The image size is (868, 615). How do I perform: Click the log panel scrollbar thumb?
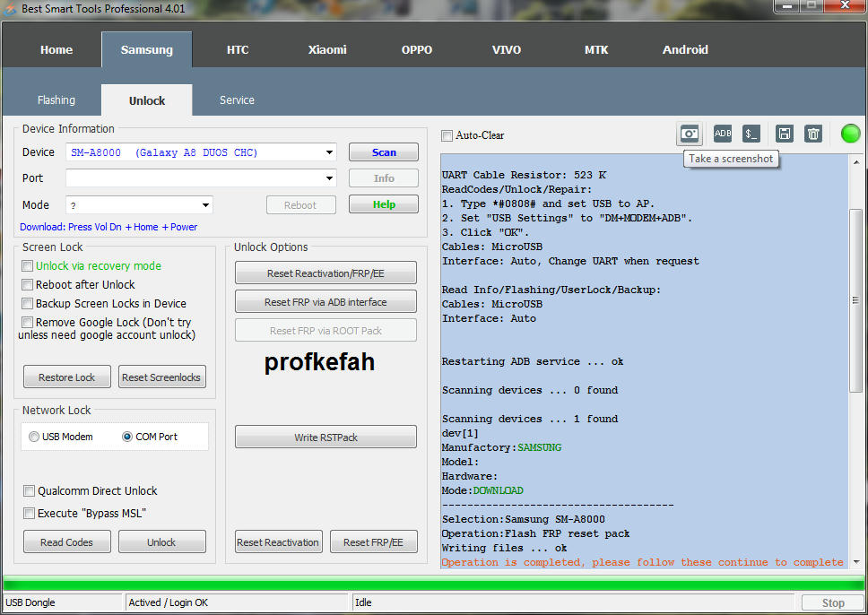click(855, 300)
